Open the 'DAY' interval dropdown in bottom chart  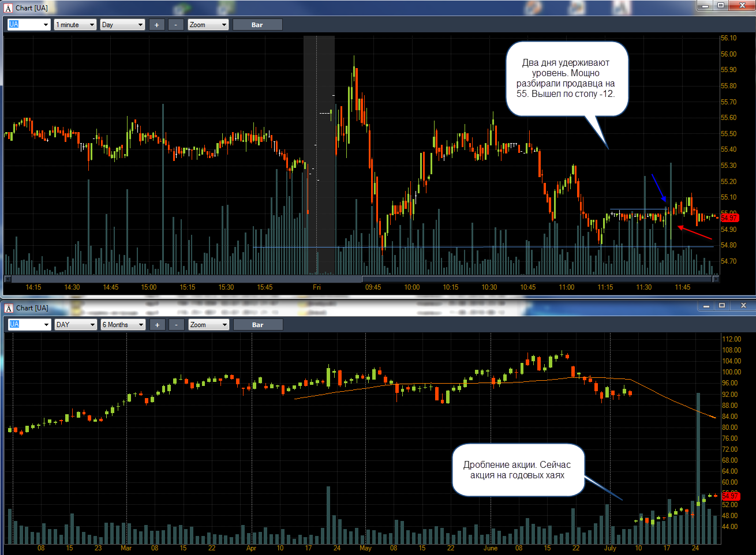tap(76, 325)
